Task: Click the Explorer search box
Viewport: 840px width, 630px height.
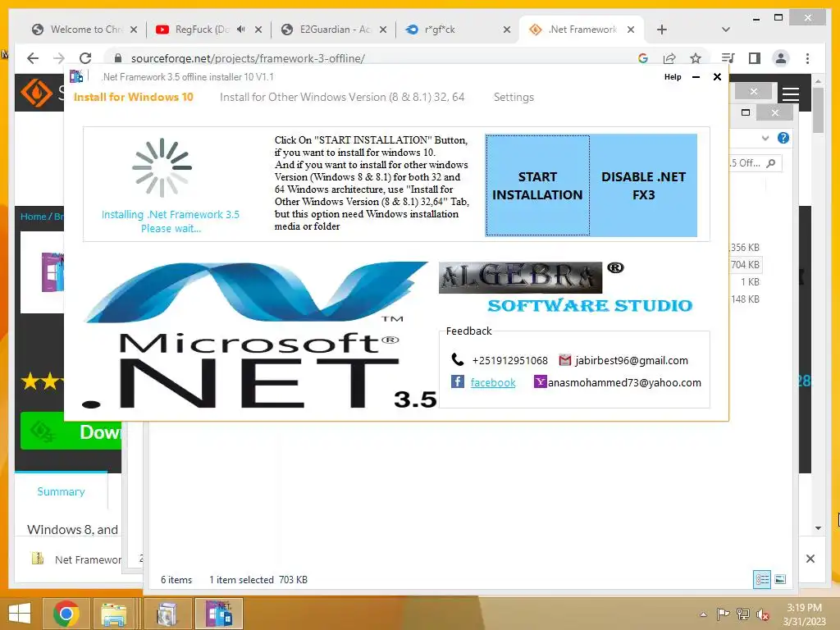Action: coord(755,163)
